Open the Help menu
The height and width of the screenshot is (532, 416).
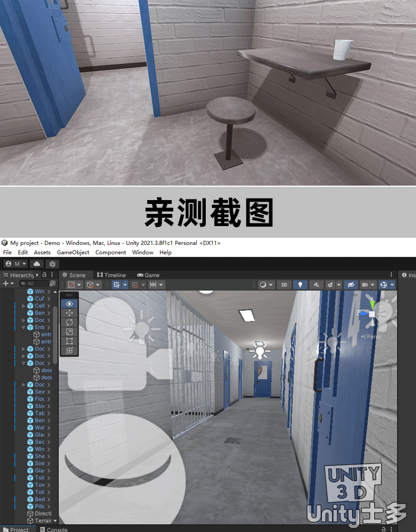click(x=165, y=252)
